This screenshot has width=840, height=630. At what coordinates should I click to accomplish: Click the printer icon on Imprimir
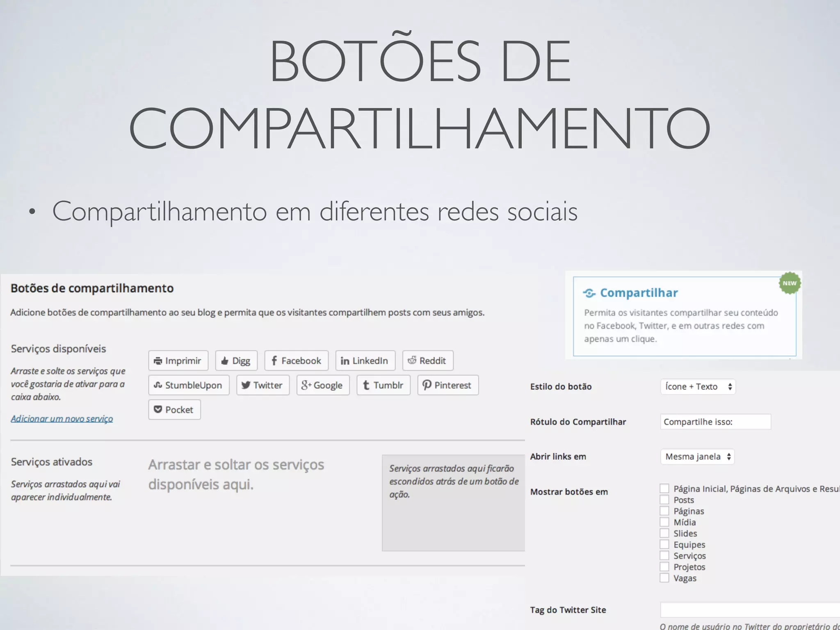point(157,361)
